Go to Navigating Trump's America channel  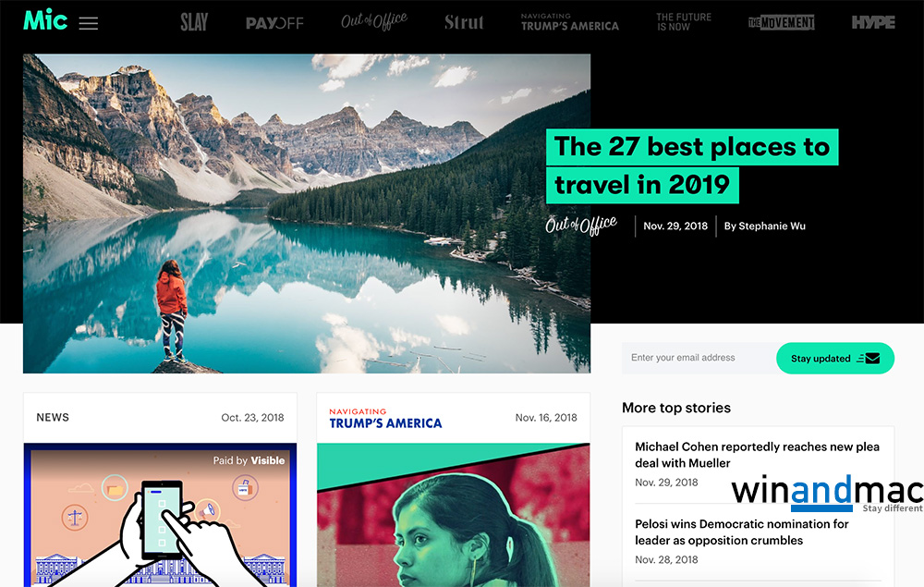pyautogui.click(x=570, y=22)
